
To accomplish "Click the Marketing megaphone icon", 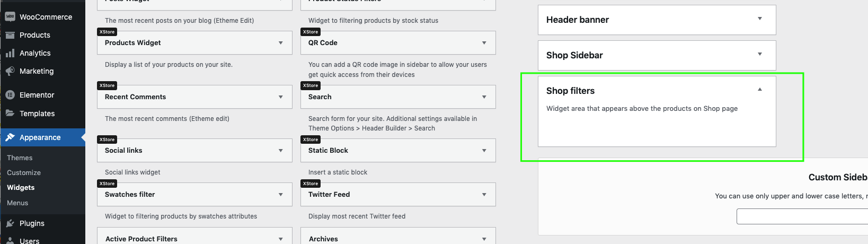I will pyautogui.click(x=10, y=71).
